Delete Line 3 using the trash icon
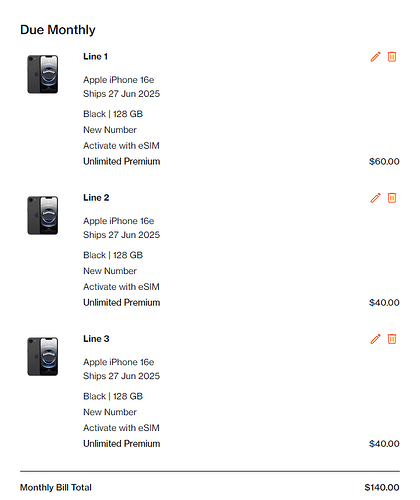Screen dimensions: 420x500 pyautogui.click(x=392, y=339)
